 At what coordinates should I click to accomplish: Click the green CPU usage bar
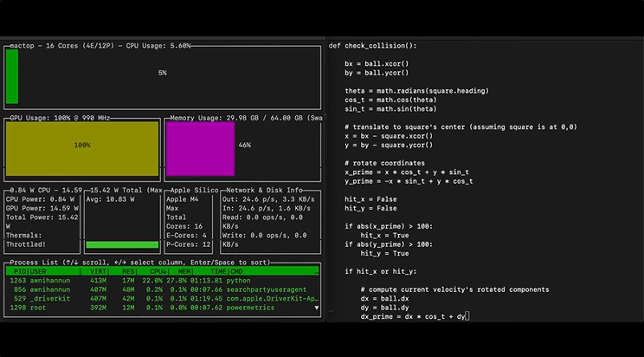[x=12, y=76]
